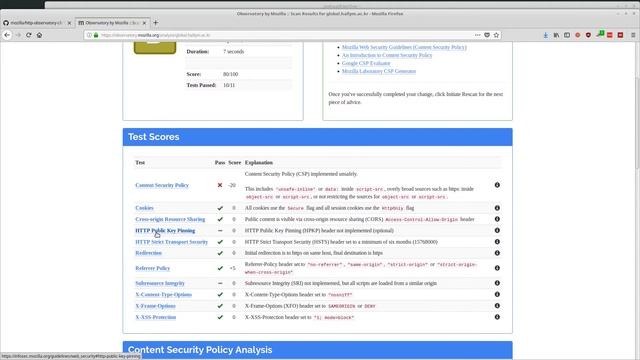Show info for X-Content-Type-Options row
The width and height of the screenshot is (640, 360).
coord(497,294)
